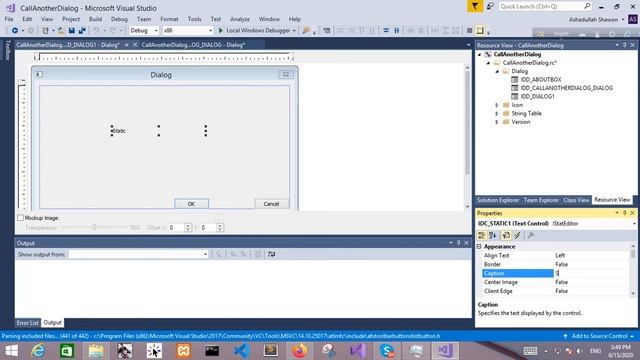Open the Properties object selector dropdown
The image size is (640, 360).
[634, 224]
